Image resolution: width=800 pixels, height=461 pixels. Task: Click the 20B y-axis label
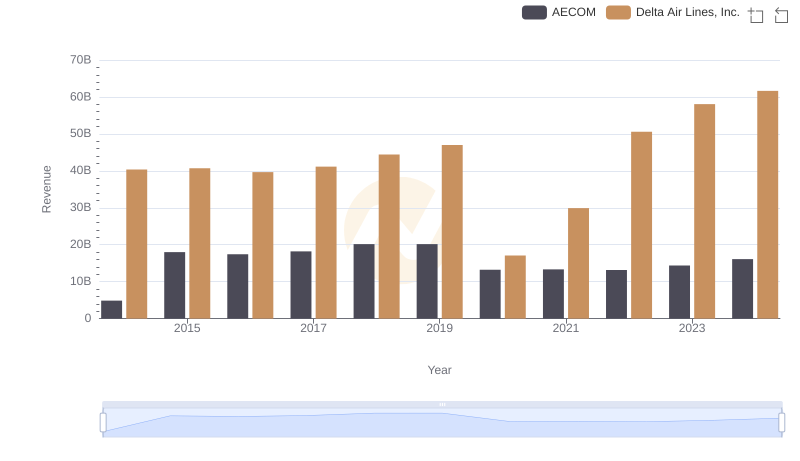[81, 244]
